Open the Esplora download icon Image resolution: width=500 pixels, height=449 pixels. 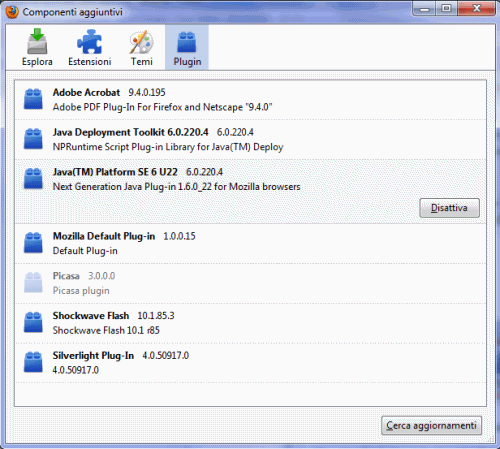tap(37, 41)
